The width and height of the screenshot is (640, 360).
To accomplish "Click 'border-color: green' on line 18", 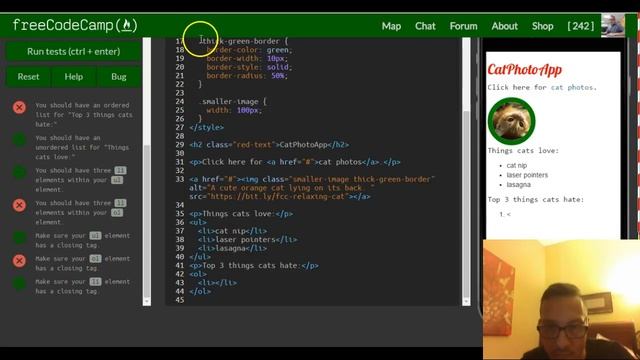I will (249, 50).
